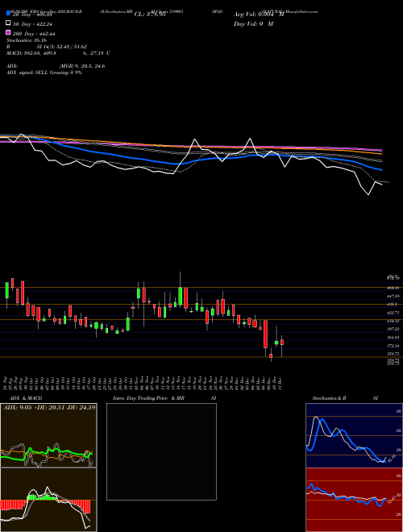The image size is (403, 532).
Task: Click the 447.59 price axis label
Action: coord(395,296)
